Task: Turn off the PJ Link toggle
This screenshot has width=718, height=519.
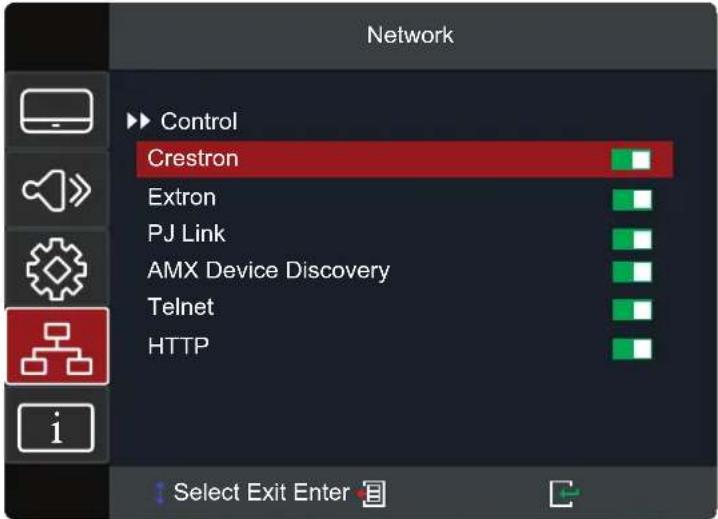Action: tap(632, 240)
